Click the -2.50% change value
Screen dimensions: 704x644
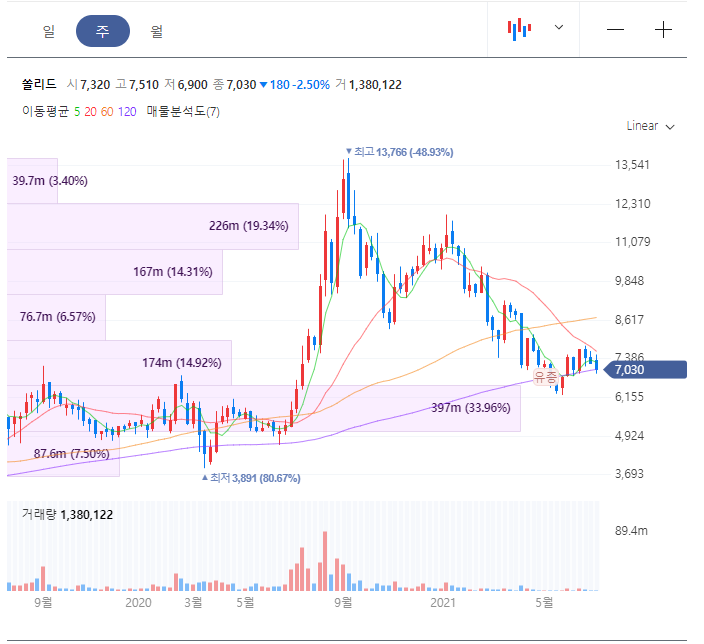pos(312,85)
